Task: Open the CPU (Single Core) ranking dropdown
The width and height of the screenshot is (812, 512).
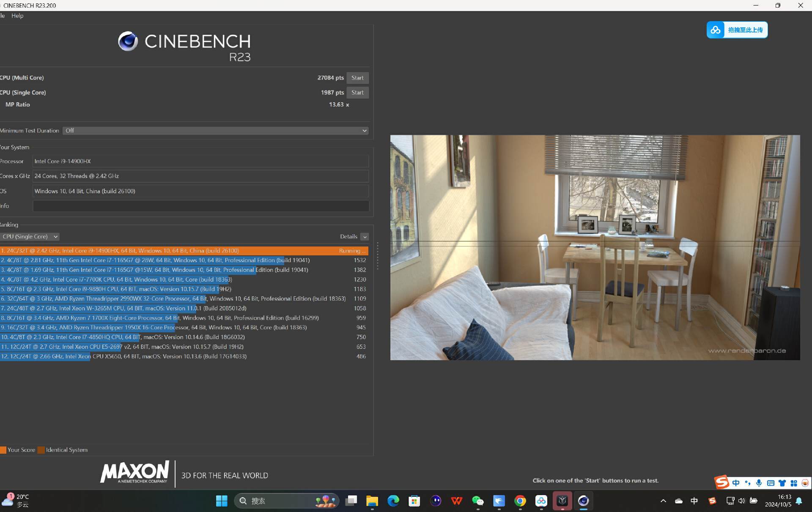Action: click(x=30, y=237)
